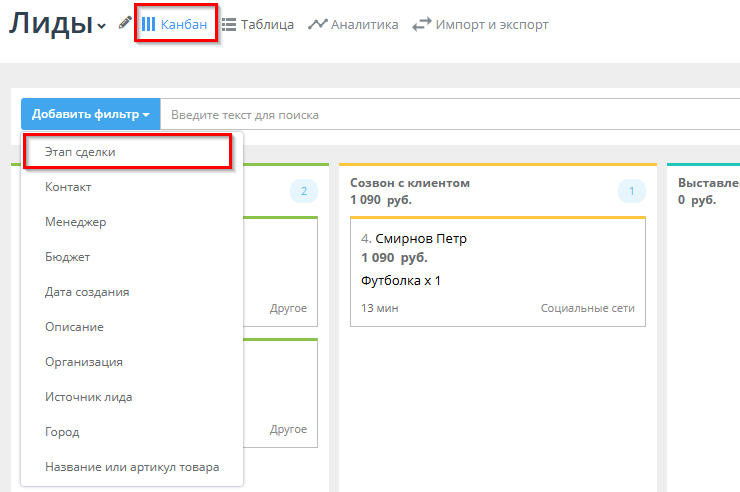
Task: Open the Таблица view
Action: (258, 24)
